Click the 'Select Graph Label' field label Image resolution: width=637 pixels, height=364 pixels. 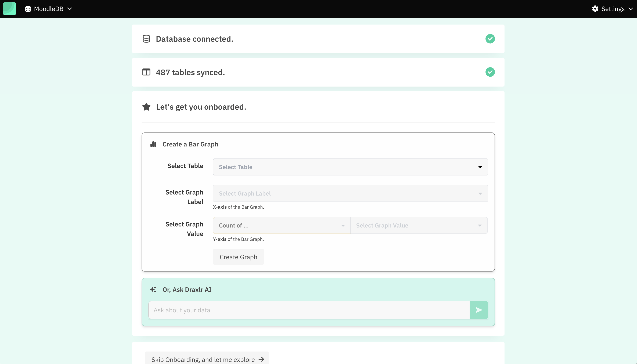click(185, 197)
